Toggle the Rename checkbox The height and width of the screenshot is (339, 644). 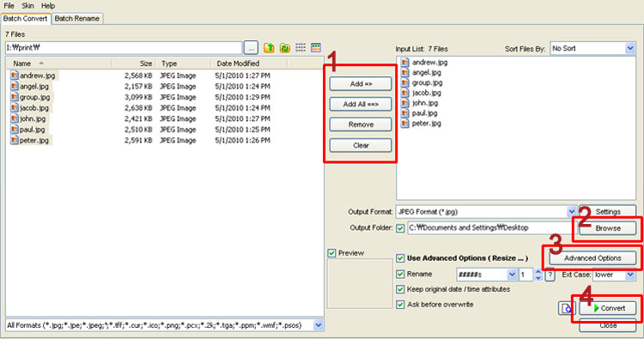400,274
